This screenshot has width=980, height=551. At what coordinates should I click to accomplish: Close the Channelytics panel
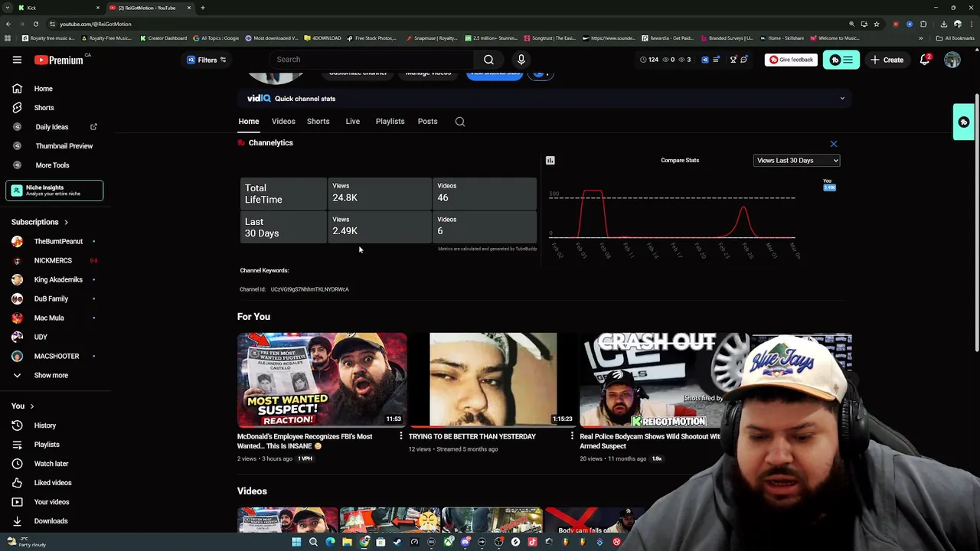[834, 144]
